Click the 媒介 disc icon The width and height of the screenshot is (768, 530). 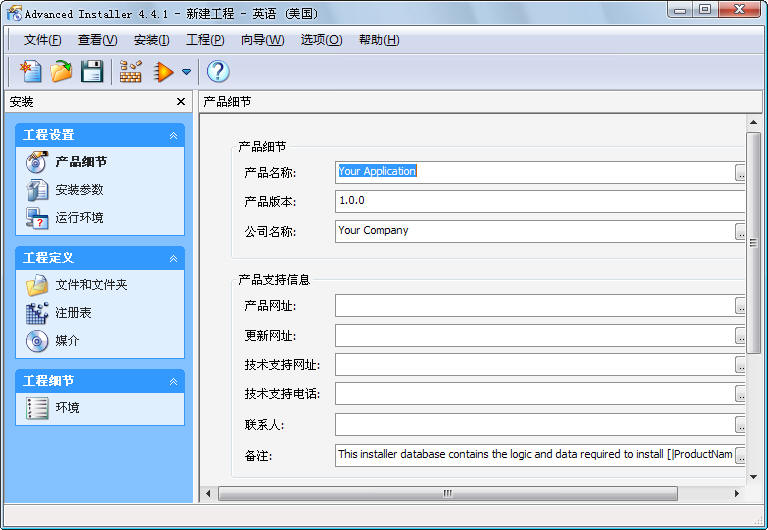[37, 341]
